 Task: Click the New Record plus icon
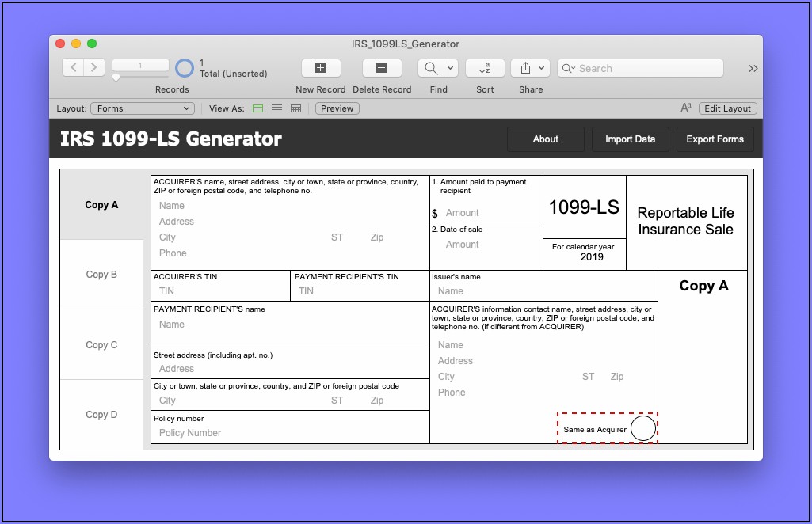click(321, 68)
